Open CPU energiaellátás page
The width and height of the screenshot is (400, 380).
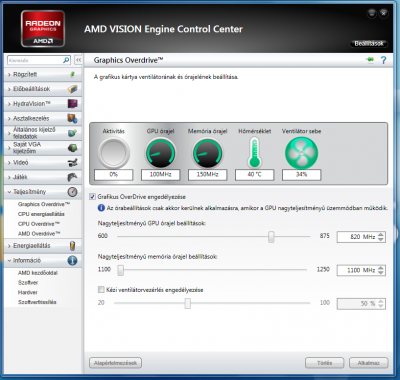point(41,214)
